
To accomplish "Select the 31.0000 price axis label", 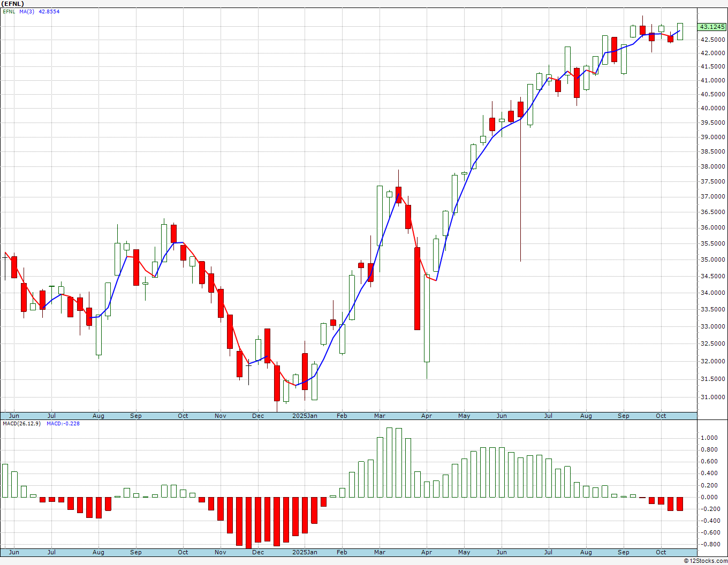I will (714, 397).
